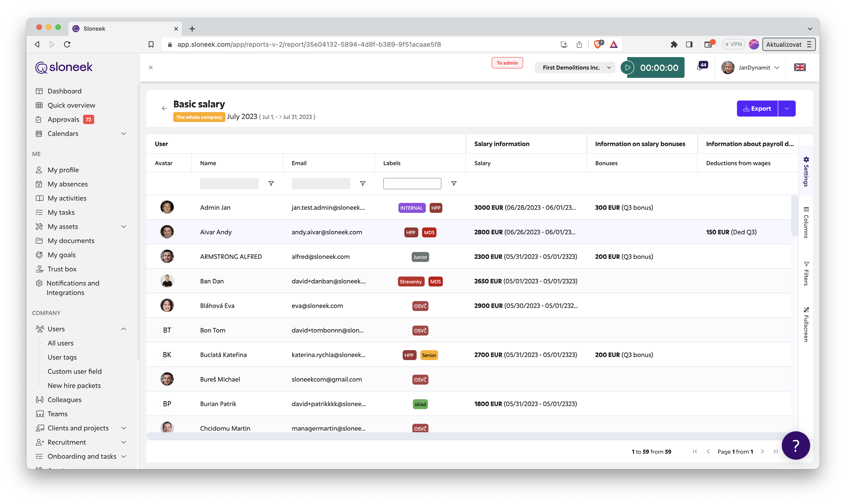Change language via the UK flag icon
The height and width of the screenshot is (504, 846).
click(x=799, y=67)
